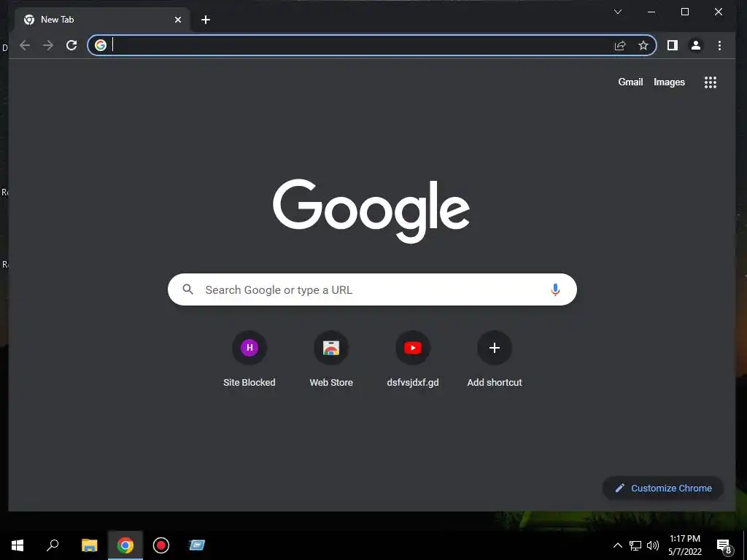Open the Site Blocked shortcut
Screen dimensions: 747x560
click(x=249, y=359)
